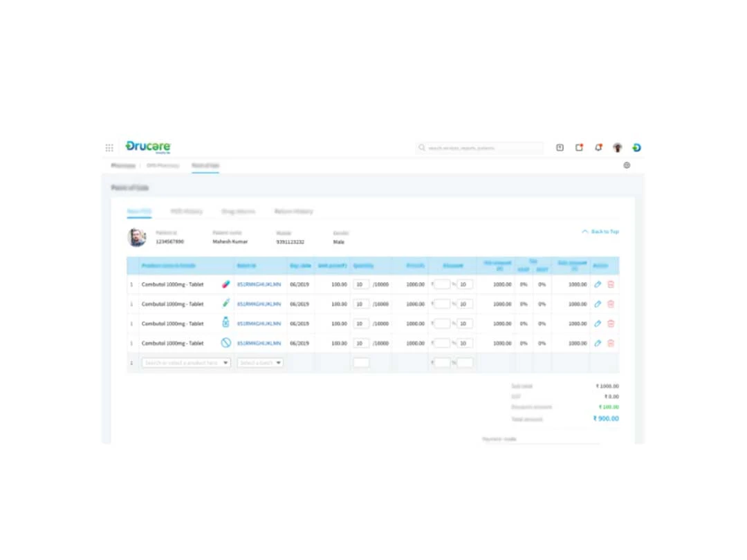The width and height of the screenshot is (747, 560).
Task: Open the Select a batch dropdown
Action: (260, 362)
